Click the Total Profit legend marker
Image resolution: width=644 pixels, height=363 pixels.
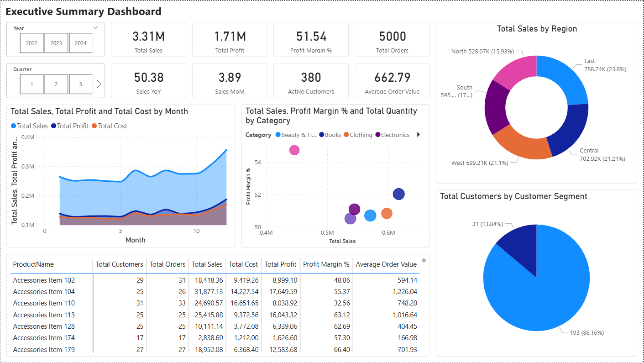pyautogui.click(x=53, y=126)
